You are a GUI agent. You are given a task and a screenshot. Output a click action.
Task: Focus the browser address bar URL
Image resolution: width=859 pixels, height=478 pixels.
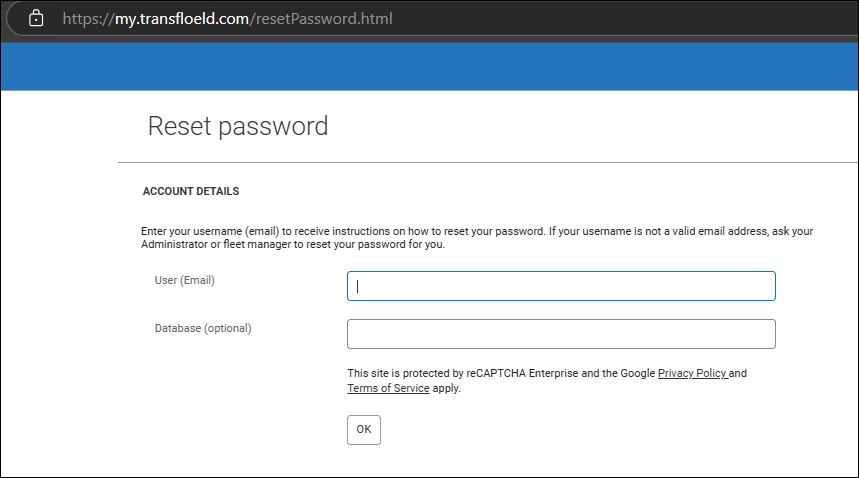(227, 19)
